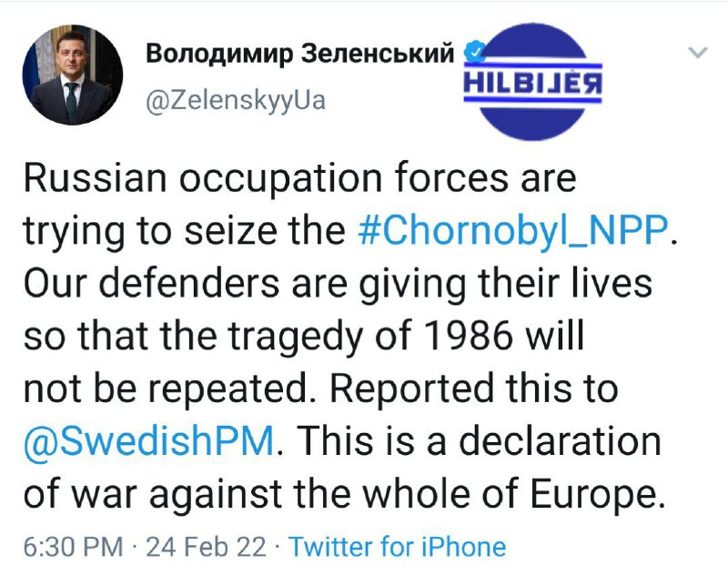
Task: Click the Hilbijer circular logo watermark
Action: point(532,82)
